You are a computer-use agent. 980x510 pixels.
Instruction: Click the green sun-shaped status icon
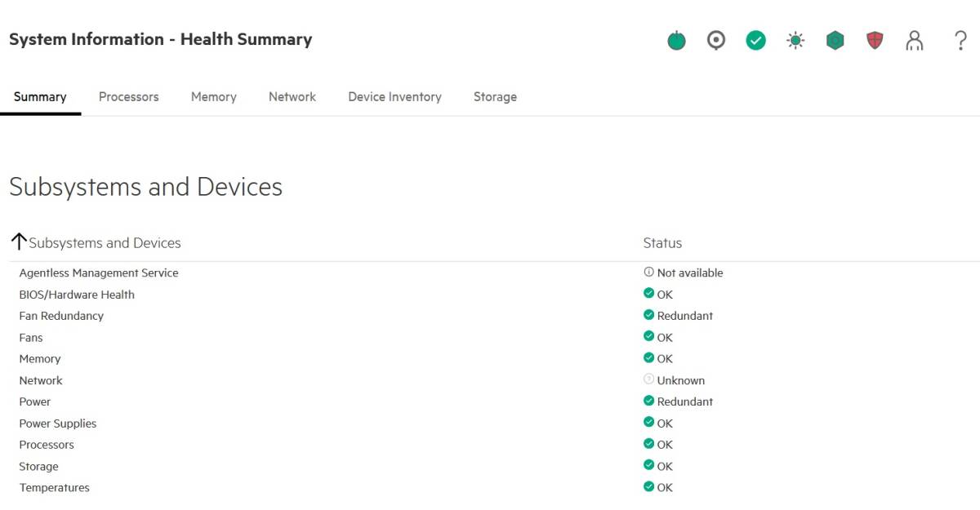(x=795, y=40)
